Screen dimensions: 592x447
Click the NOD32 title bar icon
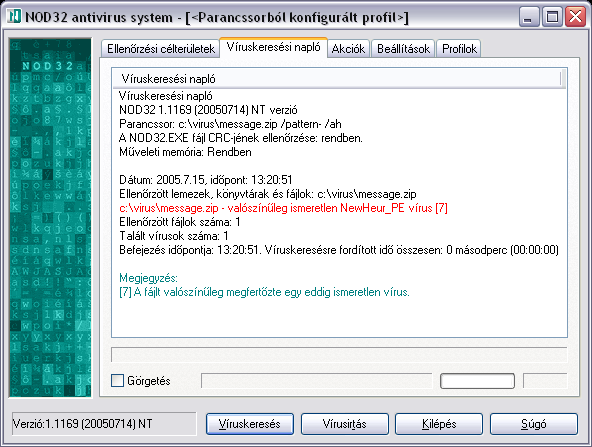[x=14, y=17]
